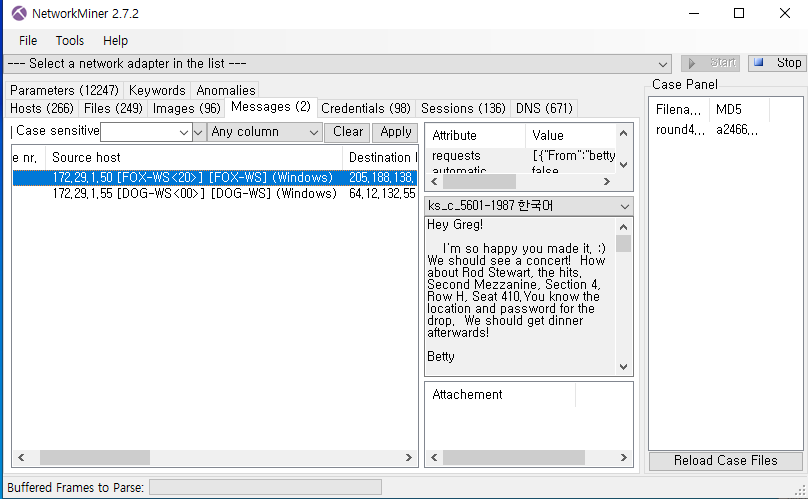This screenshot has width=808, height=499.
Task: Click the message body vertical scrollbar thumb
Action: click(624, 244)
